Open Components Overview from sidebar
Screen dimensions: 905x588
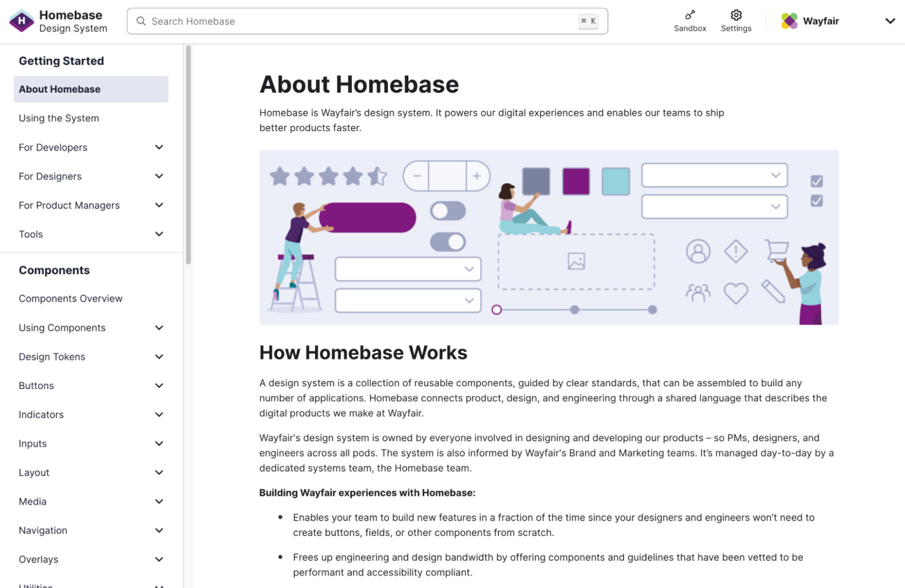tap(70, 298)
